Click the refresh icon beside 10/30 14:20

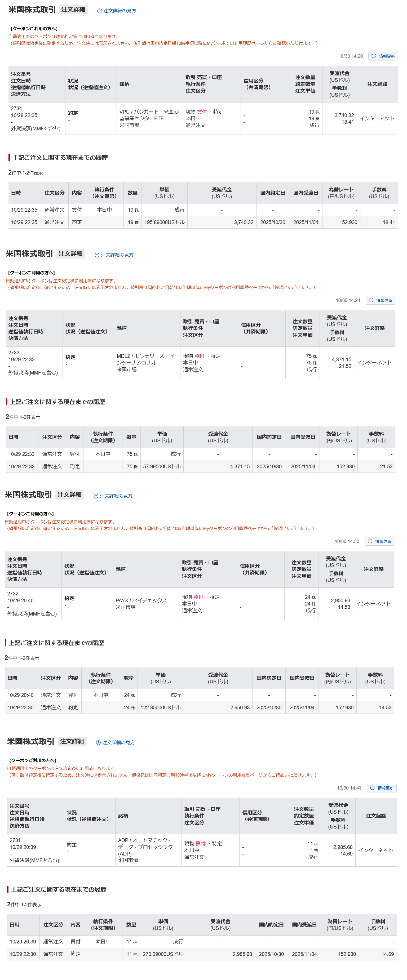[x=374, y=56]
